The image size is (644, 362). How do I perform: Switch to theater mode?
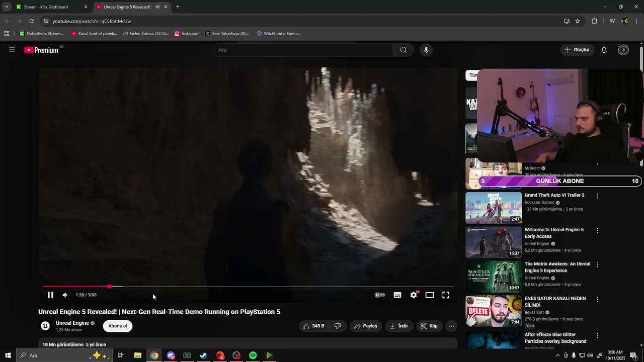click(x=430, y=295)
